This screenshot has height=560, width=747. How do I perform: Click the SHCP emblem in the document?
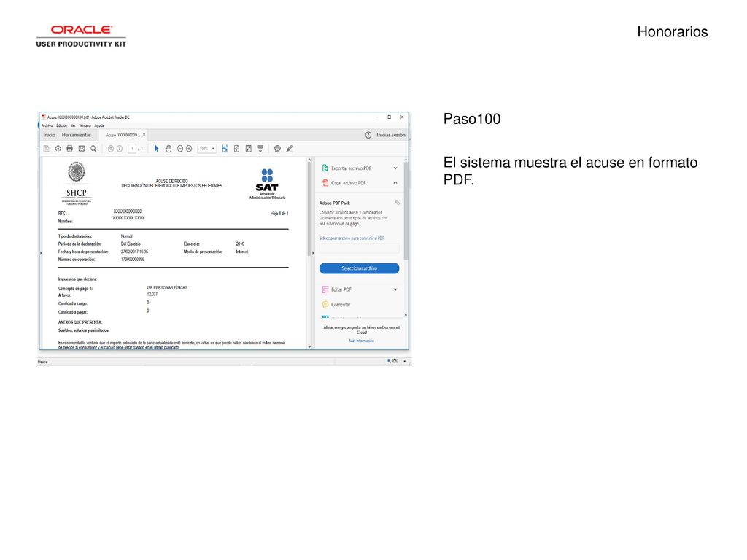(76, 183)
